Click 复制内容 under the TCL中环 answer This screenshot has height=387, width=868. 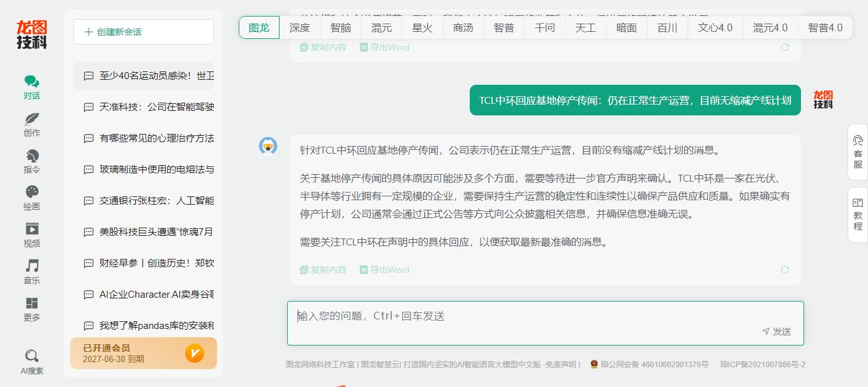[x=324, y=270]
